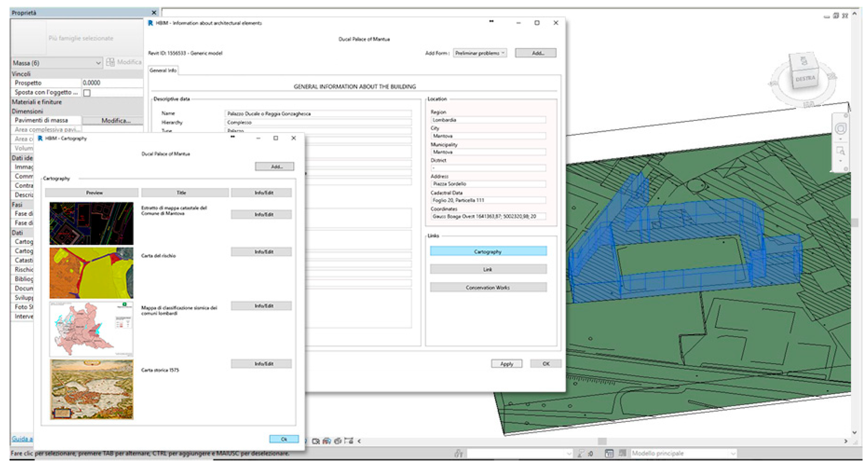Image resolution: width=868 pixels, height=470 pixels.
Task: Toggle hide analytical model icon in view bar
Action: click(327, 441)
